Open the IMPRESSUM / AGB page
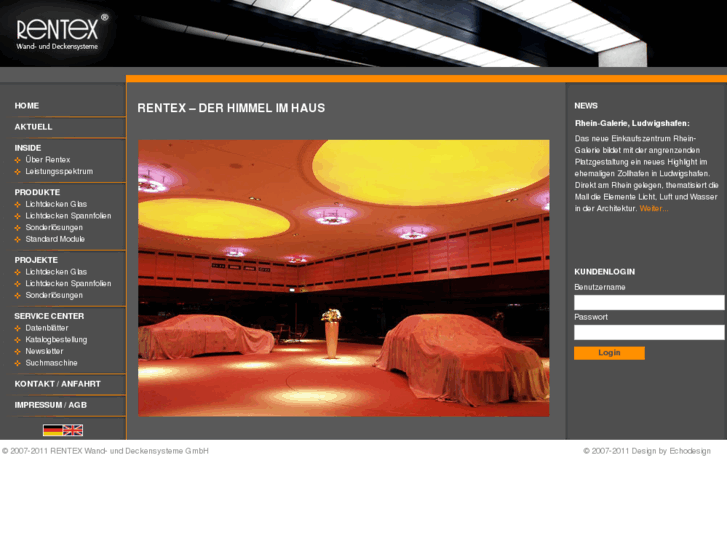Image resolution: width=727 pixels, height=545 pixels. pyautogui.click(x=51, y=405)
